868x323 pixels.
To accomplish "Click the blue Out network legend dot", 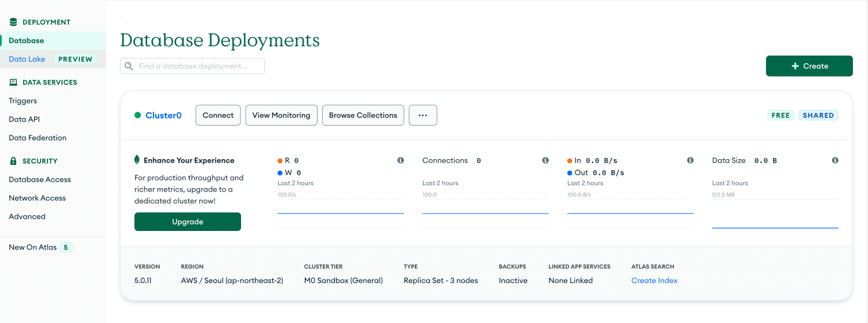I will pos(570,172).
